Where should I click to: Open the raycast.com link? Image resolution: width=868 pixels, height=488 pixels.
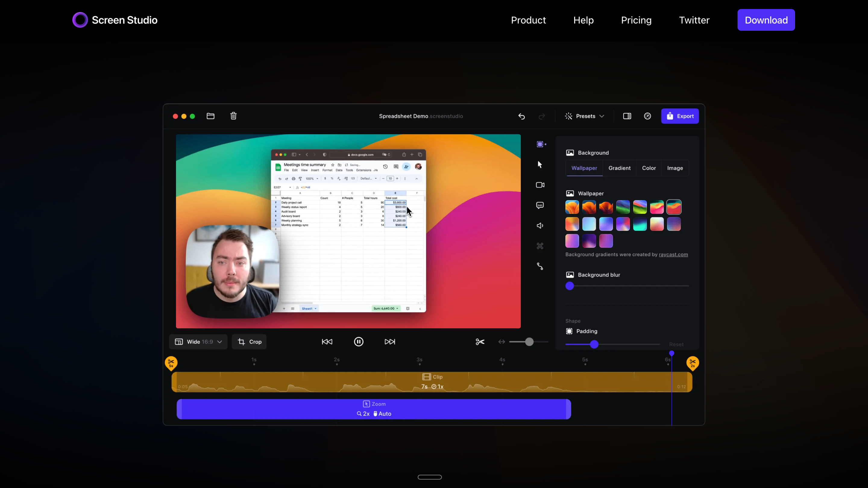[673, 255]
